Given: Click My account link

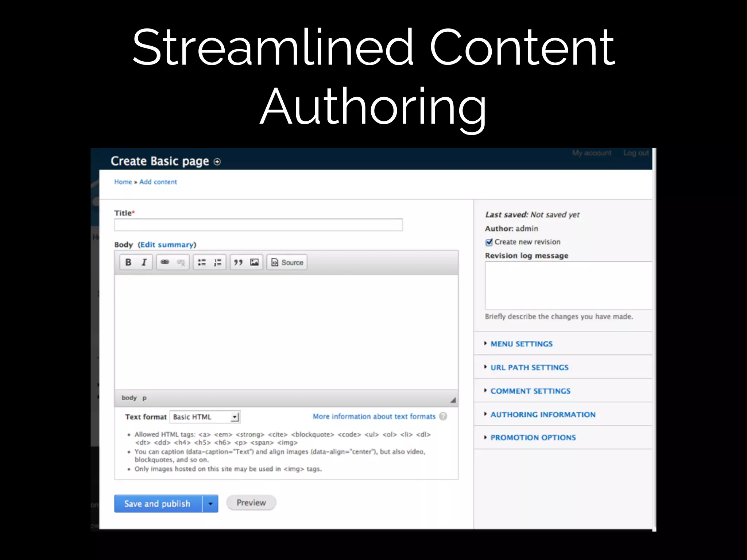Looking at the screenshot, I should (592, 153).
